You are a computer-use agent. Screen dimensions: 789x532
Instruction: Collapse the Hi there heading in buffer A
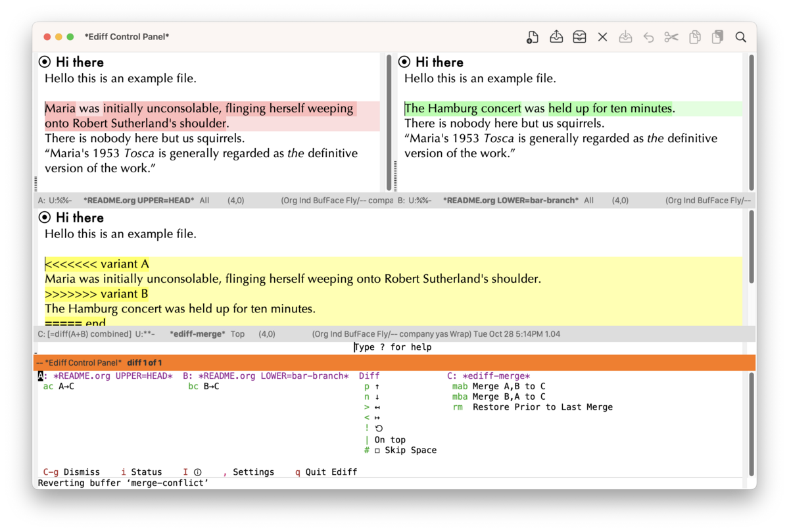[45, 62]
